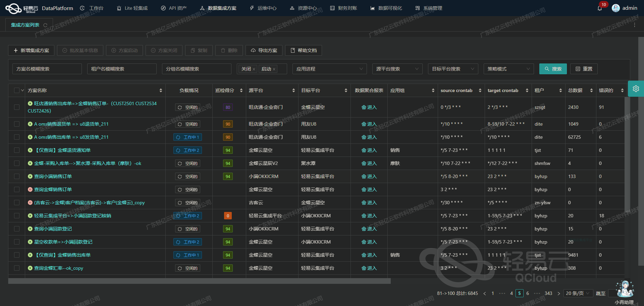Sort by 租户 column
644x306 pixels.
560,90
